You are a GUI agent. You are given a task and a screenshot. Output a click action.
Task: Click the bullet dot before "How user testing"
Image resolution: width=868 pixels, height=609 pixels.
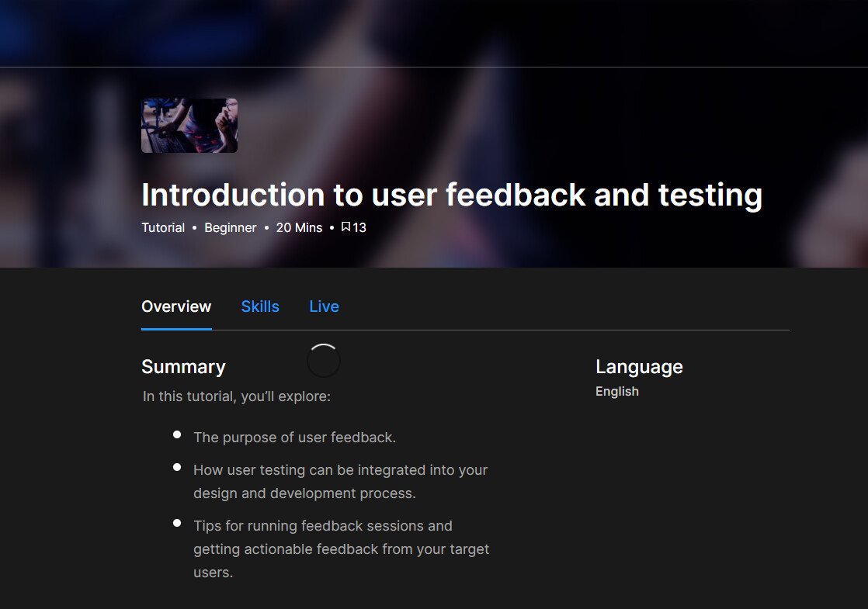click(x=177, y=468)
